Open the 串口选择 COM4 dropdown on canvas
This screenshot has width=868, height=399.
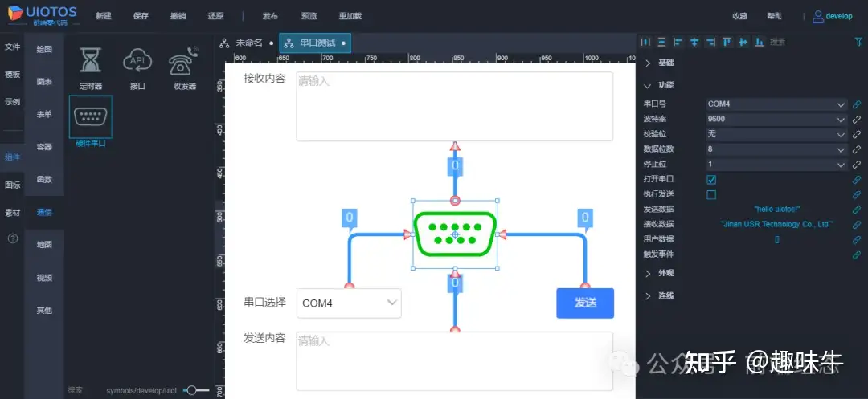click(349, 303)
